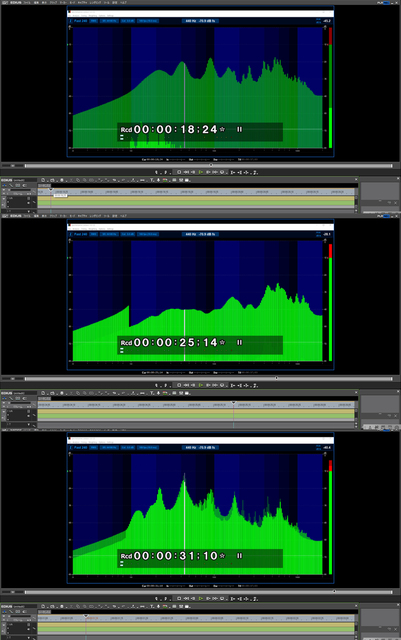401x640 pixels.
Task: Click the pause symbol in the 00:00:18;24 timecode overlay
Action: (240, 129)
